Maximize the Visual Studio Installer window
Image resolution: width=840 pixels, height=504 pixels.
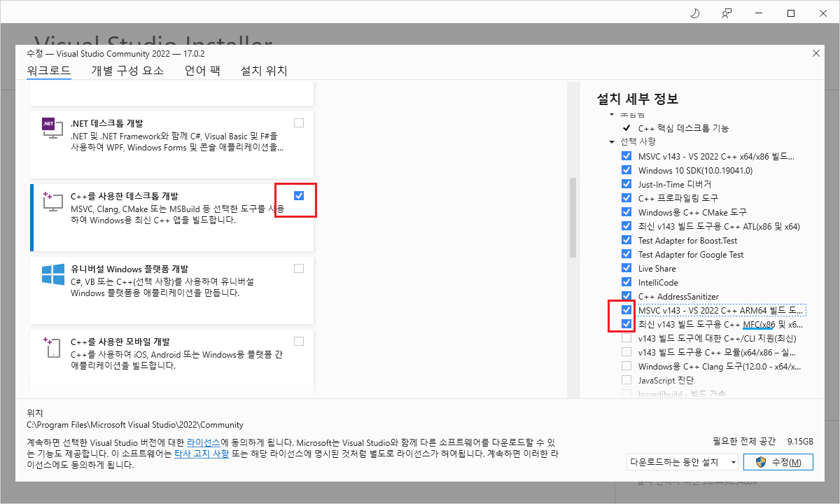(790, 13)
